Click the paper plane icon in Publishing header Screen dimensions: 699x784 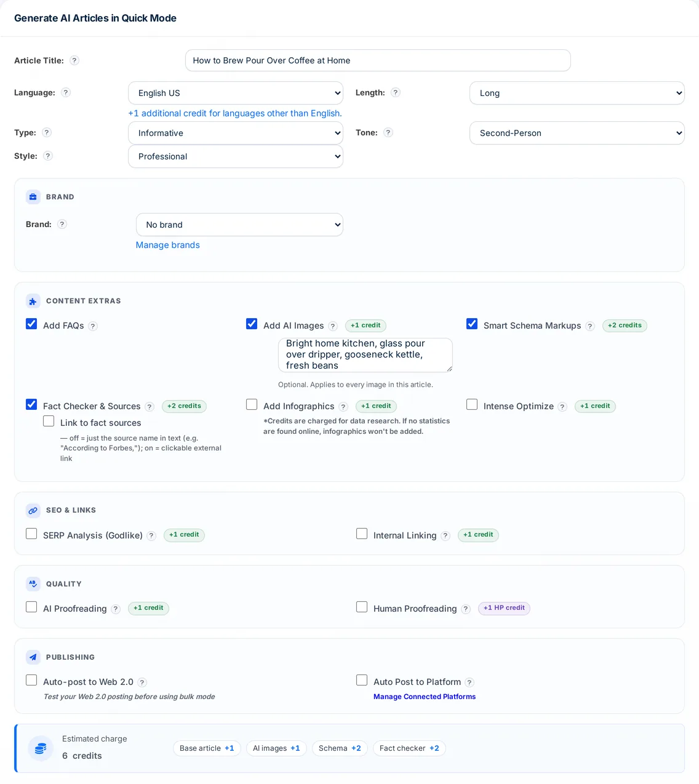pyautogui.click(x=33, y=657)
